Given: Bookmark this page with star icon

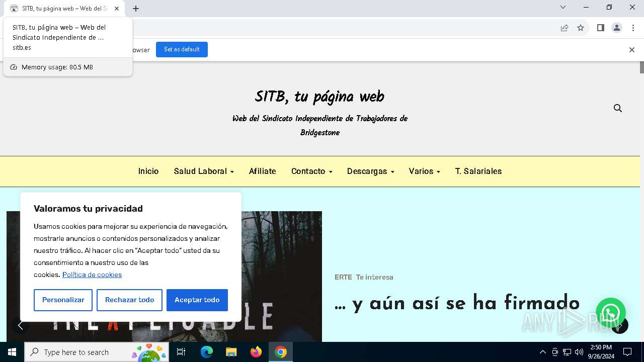Looking at the screenshot, I should 581,28.
